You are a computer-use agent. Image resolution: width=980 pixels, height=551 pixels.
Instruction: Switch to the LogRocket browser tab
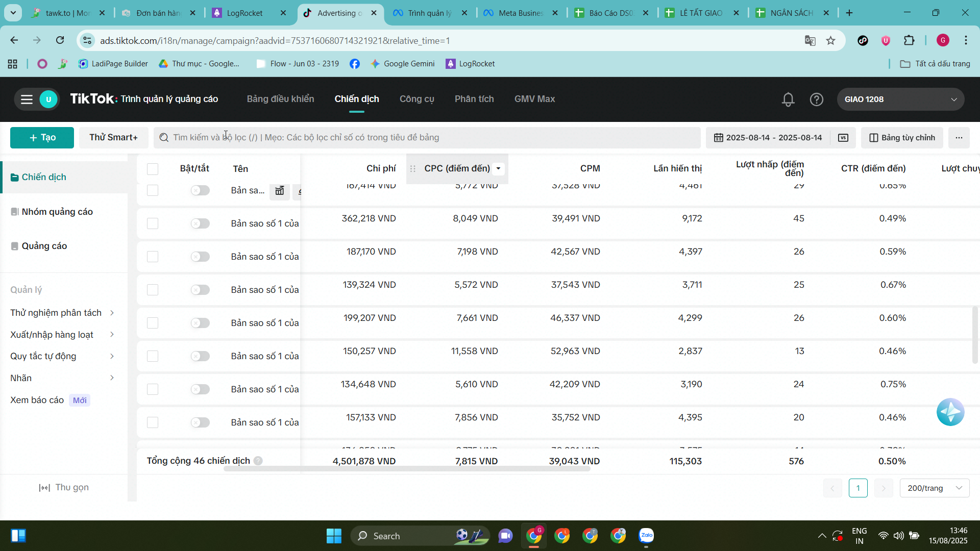pos(250,13)
